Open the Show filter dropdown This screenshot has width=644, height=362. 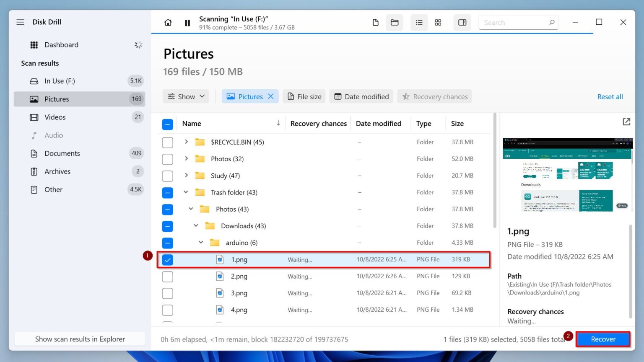[186, 96]
